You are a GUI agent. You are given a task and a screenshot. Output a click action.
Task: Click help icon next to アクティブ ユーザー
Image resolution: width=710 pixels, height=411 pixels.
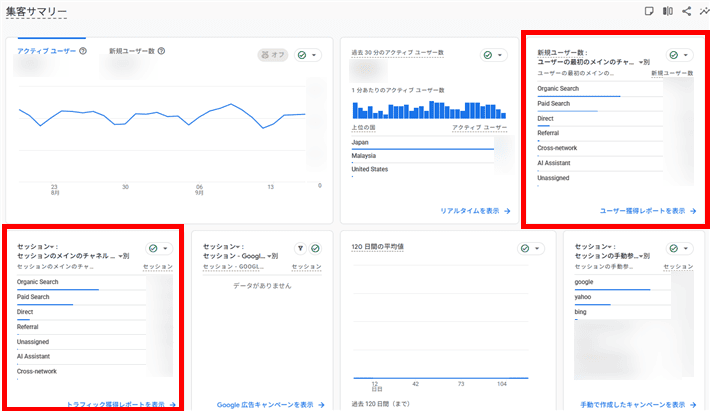pyautogui.click(x=83, y=51)
